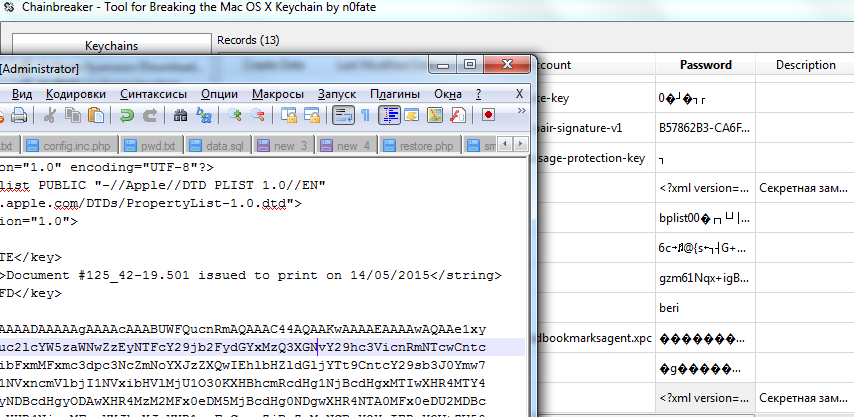The image size is (854, 417).
Task: Minimize the Notepad++ window
Action: pos(443,64)
